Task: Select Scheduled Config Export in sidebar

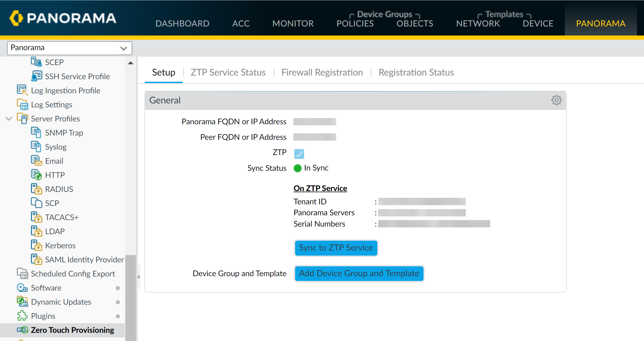Action: coord(73,274)
